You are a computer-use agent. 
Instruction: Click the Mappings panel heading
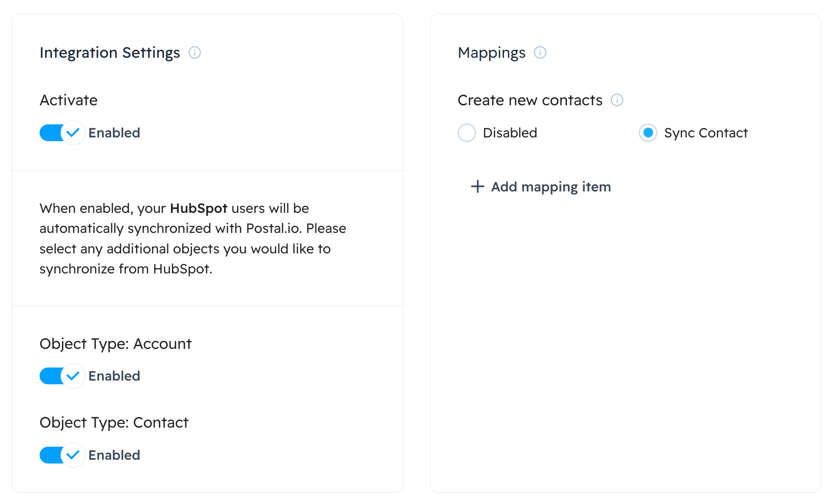coord(492,53)
